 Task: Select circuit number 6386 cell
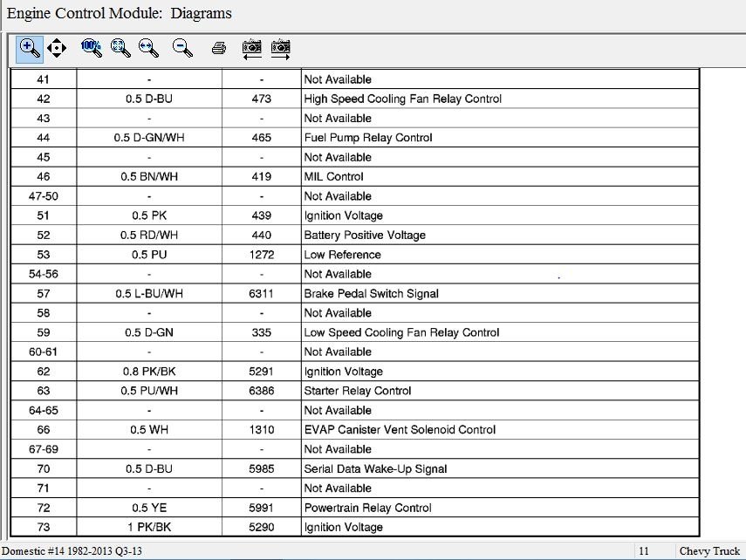tap(261, 391)
